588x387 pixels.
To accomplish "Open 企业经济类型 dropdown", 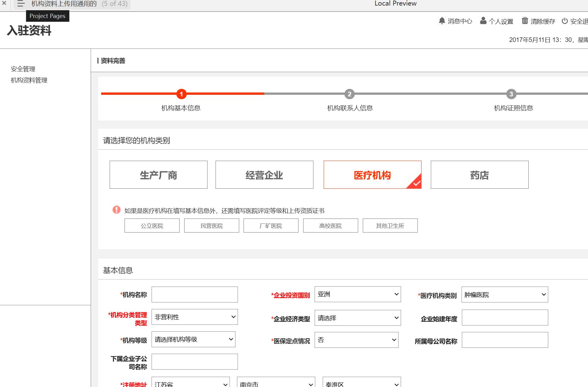I will 358,318.
